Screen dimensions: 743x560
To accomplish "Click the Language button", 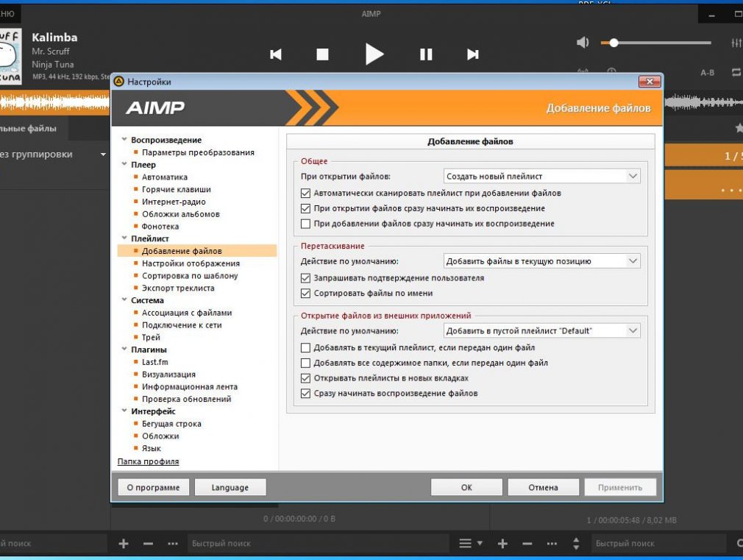I will click(x=230, y=487).
